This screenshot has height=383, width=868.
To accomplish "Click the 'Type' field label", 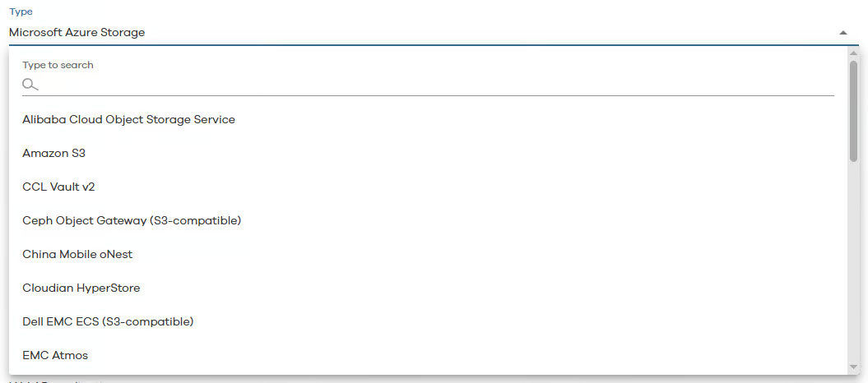I will pos(21,12).
